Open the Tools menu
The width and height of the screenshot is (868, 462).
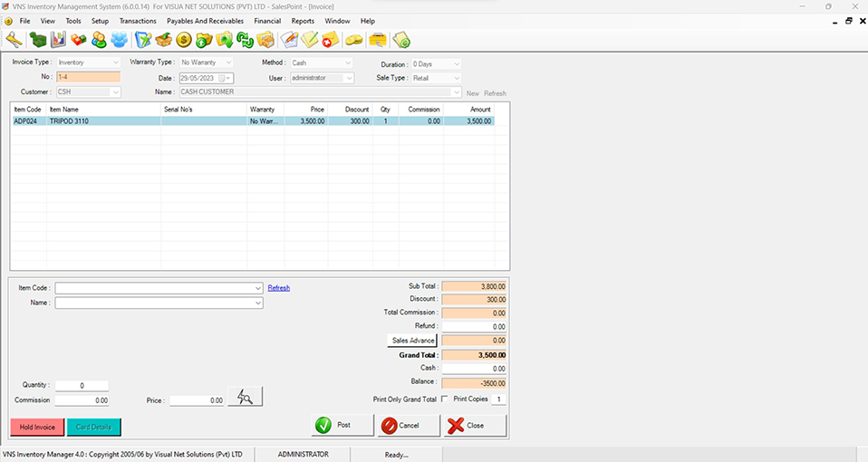tap(73, 21)
